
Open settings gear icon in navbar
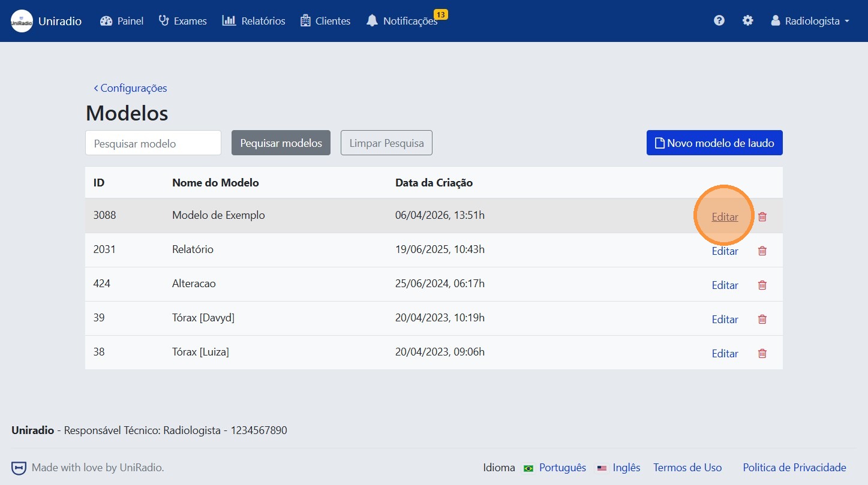(747, 21)
